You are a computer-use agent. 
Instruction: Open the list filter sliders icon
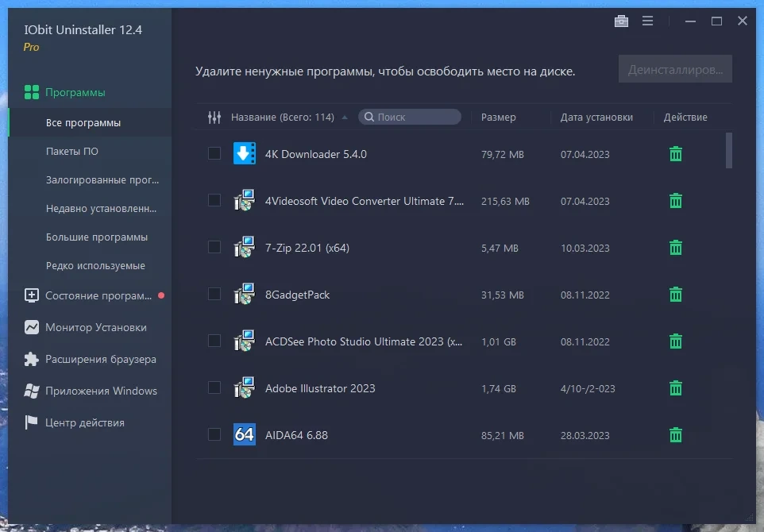214,117
